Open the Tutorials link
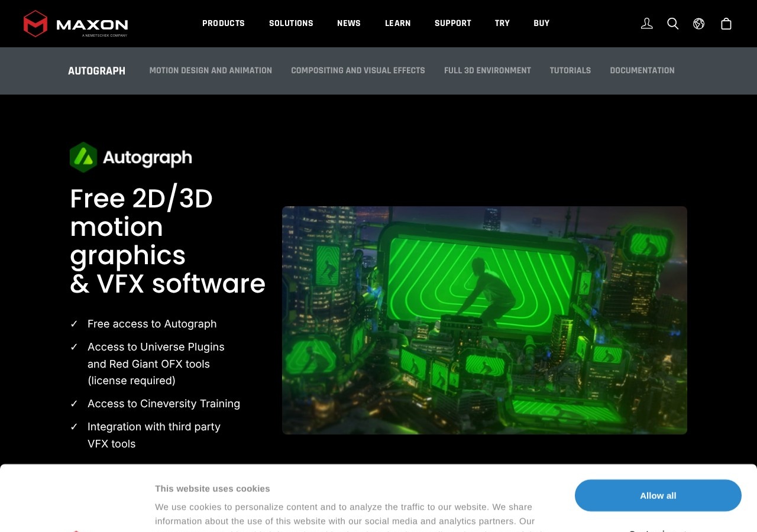 (570, 71)
